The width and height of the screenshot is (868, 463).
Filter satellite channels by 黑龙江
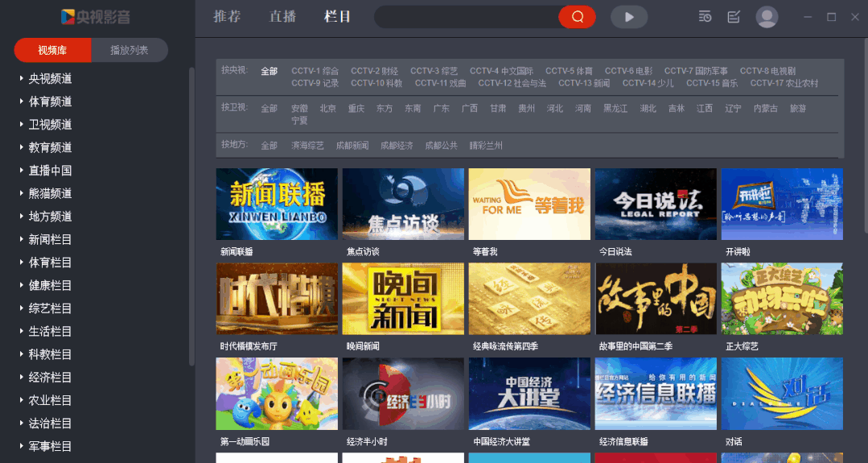[x=615, y=109]
